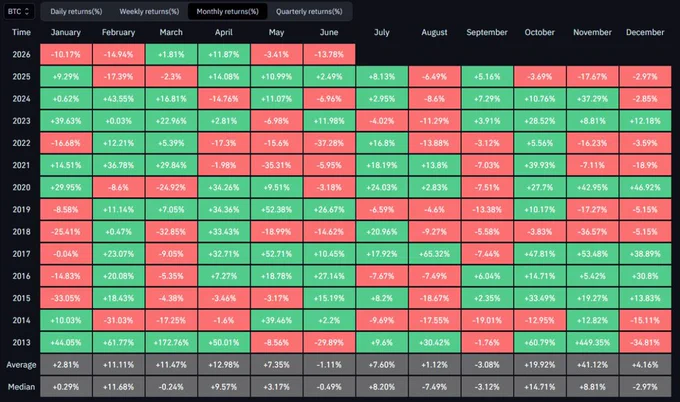Select the 2015 row label
Screen dimensions: 680x402
tap(21, 298)
